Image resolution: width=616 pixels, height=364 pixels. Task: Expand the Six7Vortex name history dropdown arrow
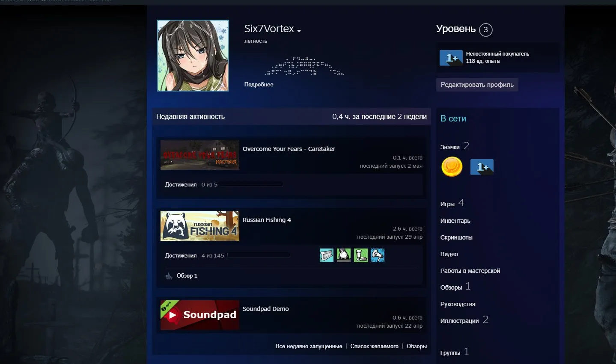(299, 31)
